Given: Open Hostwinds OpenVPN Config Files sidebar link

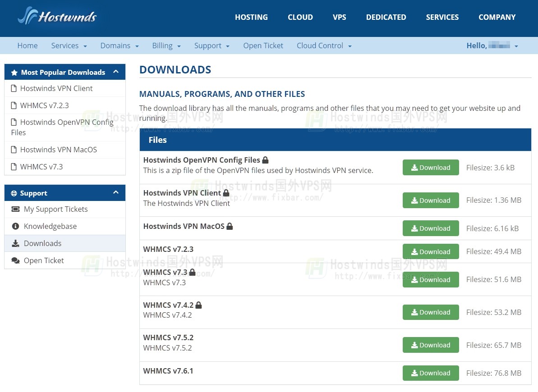Looking at the screenshot, I should [x=65, y=127].
